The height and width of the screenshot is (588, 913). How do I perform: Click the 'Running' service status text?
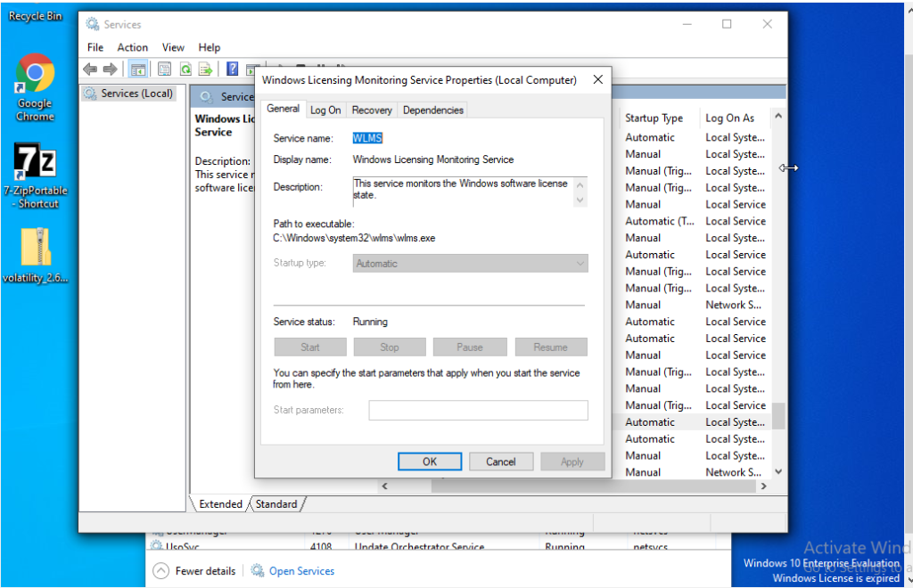pyautogui.click(x=370, y=323)
